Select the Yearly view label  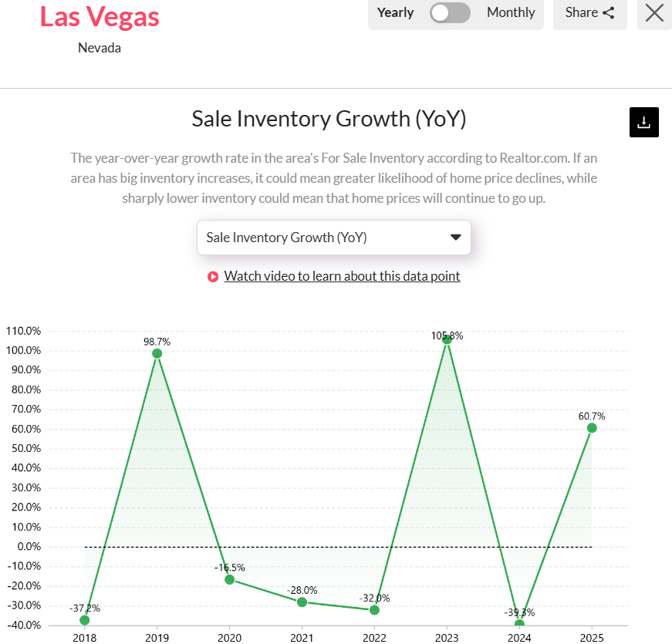(395, 12)
